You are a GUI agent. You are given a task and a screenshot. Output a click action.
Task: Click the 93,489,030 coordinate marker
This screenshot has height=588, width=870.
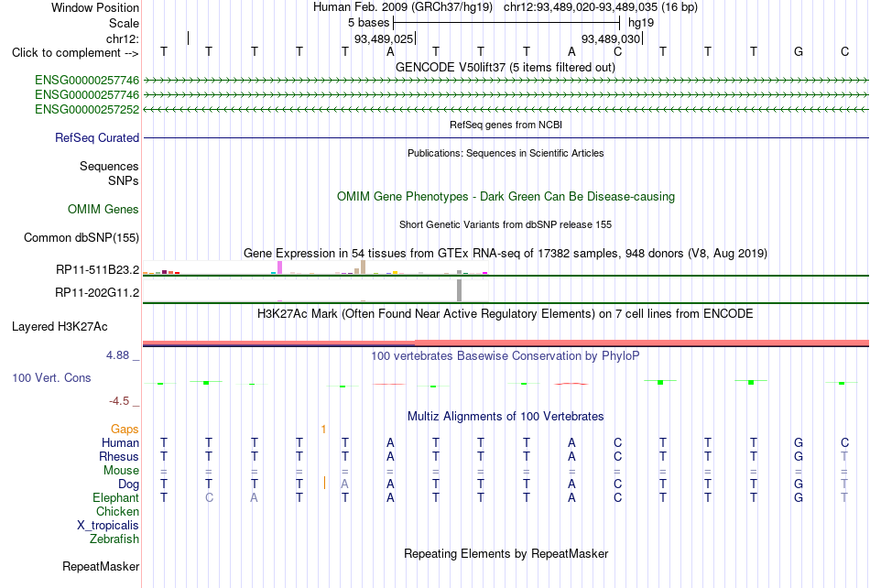click(x=610, y=38)
